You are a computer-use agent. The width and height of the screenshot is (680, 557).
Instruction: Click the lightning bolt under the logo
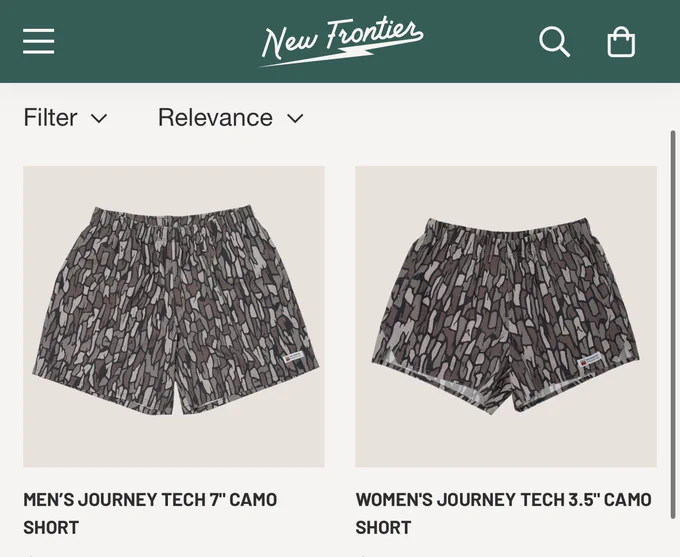tap(319, 58)
